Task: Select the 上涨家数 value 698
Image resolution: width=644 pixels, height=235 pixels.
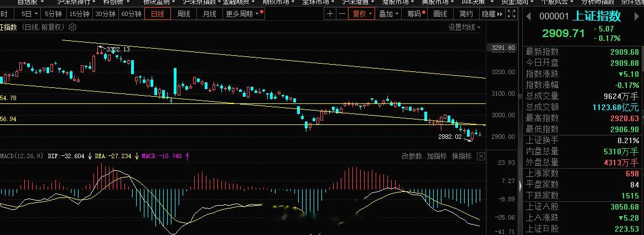Action: pyautogui.click(x=632, y=174)
